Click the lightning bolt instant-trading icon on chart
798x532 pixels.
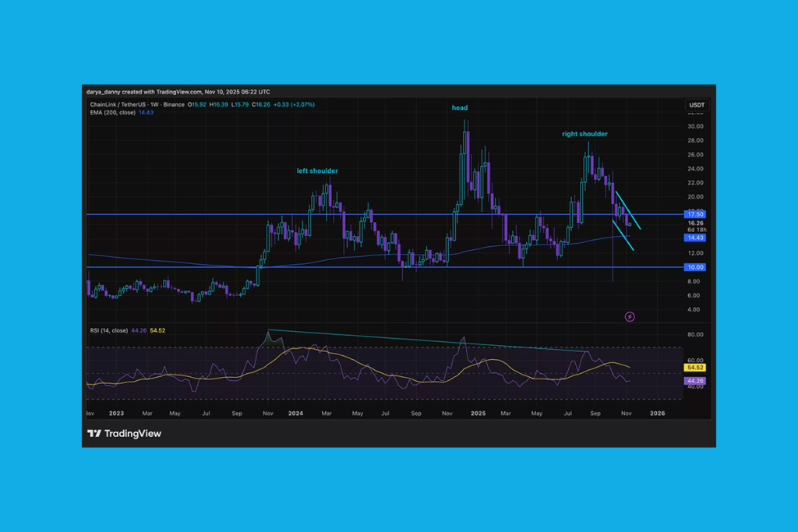pyautogui.click(x=630, y=316)
